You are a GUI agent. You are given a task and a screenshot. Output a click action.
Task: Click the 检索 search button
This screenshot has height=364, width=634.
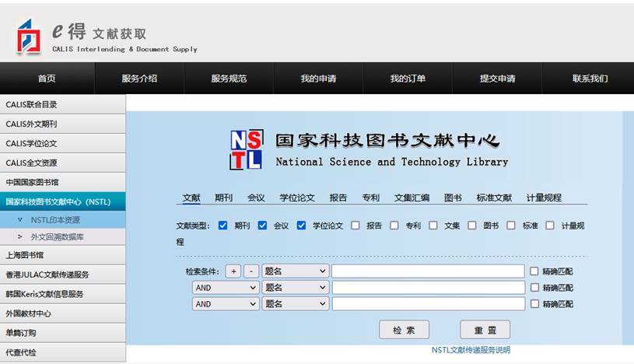[404, 330]
